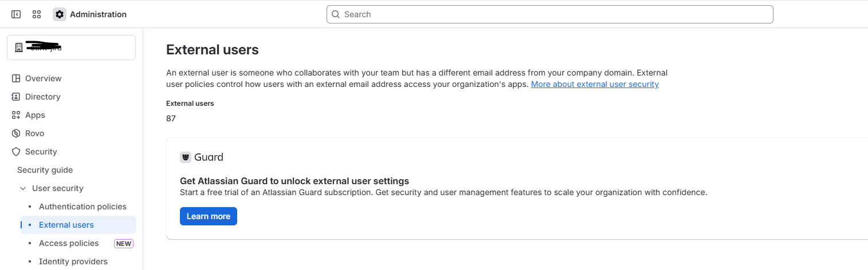This screenshot has height=270, width=868.
Task: Click the Apps icon in the sidebar
Action: [16, 115]
